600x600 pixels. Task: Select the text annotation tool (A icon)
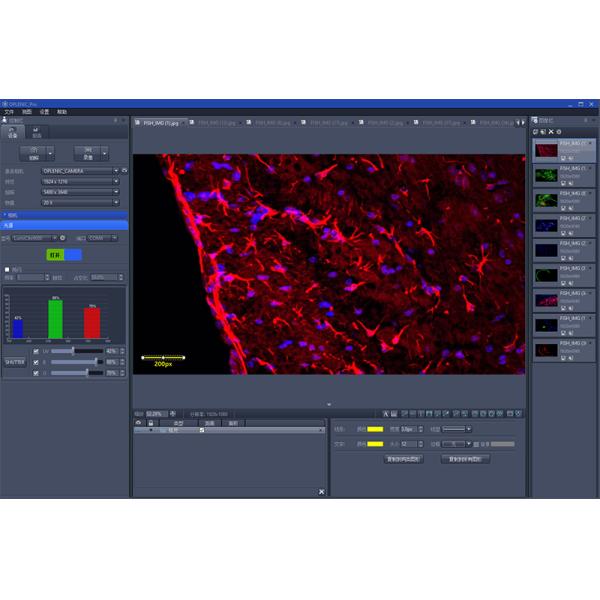click(x=386, y=414)
